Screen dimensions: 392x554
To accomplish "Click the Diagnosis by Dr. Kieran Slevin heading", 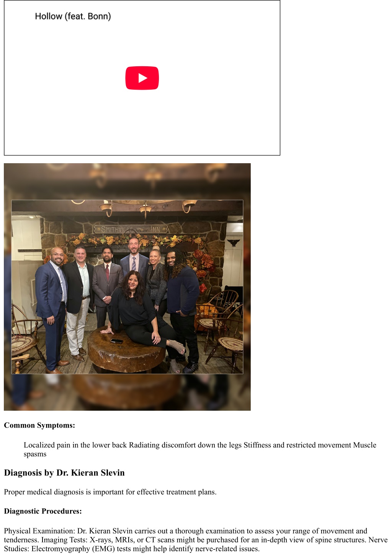I will click(x=64, y=473).
